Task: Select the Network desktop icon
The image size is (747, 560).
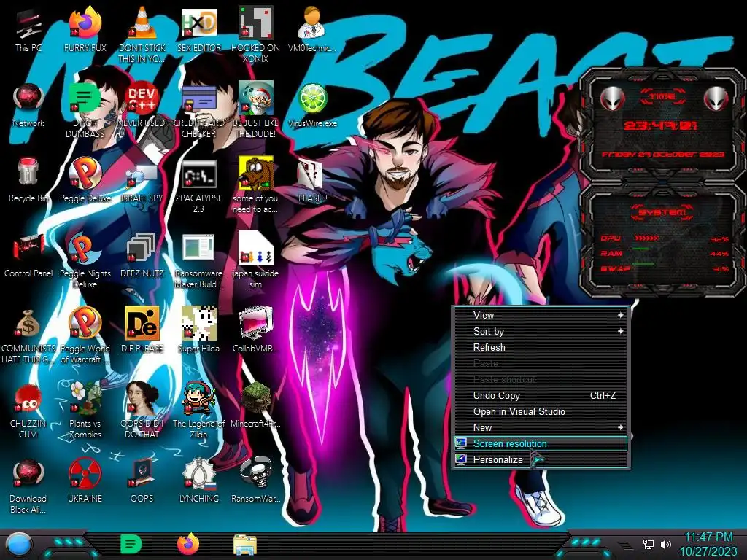Action: point(28,99)
